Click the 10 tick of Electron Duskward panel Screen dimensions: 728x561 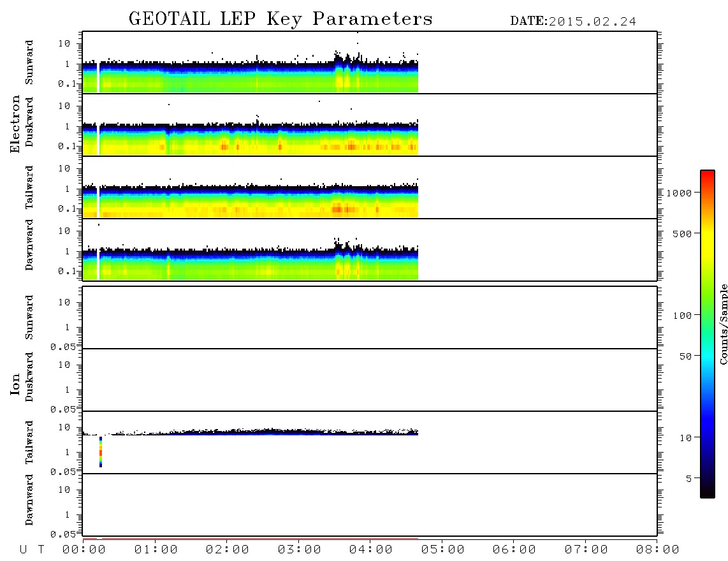(x=64, y=106)
